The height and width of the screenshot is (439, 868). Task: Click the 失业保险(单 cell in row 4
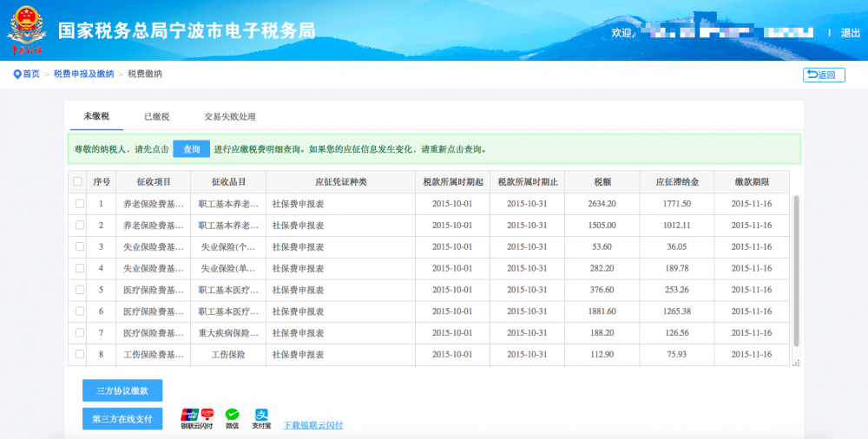click(x=228, y=269)
